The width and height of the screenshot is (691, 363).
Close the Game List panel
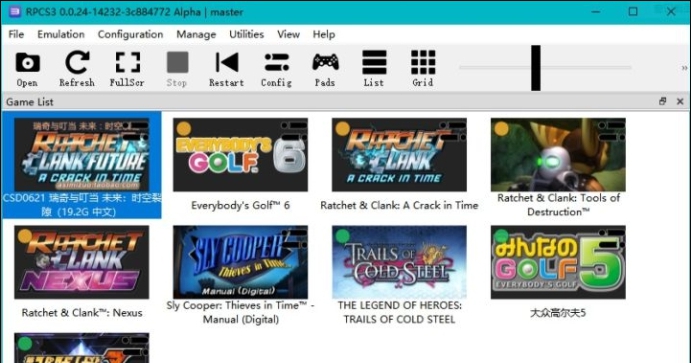680,101
